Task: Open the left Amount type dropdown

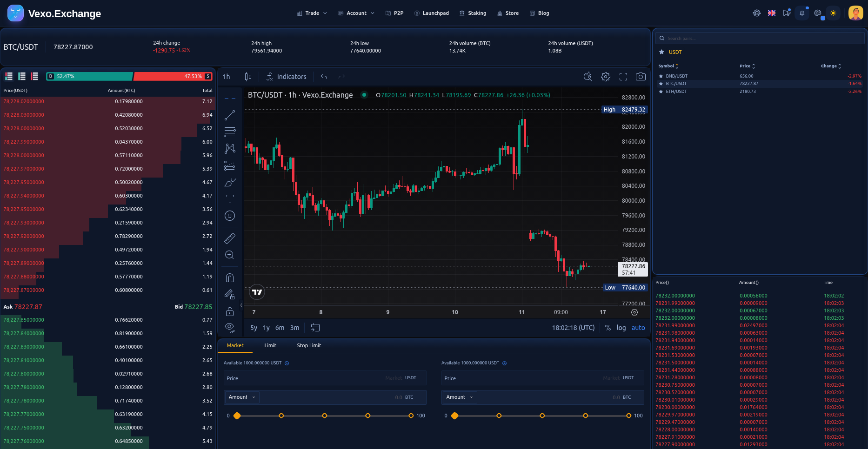Action: (242, 397)
